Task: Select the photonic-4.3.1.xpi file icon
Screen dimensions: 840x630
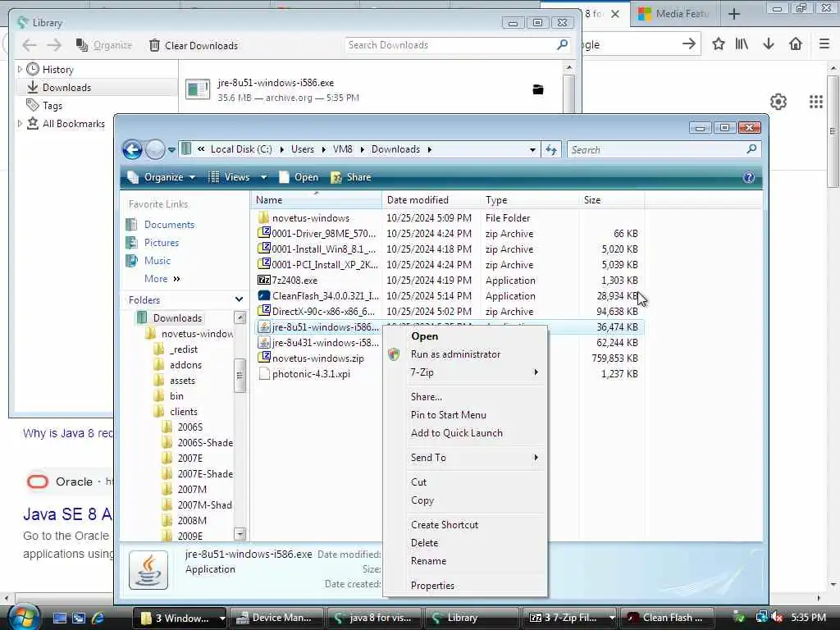Action: tap(263, 373)
